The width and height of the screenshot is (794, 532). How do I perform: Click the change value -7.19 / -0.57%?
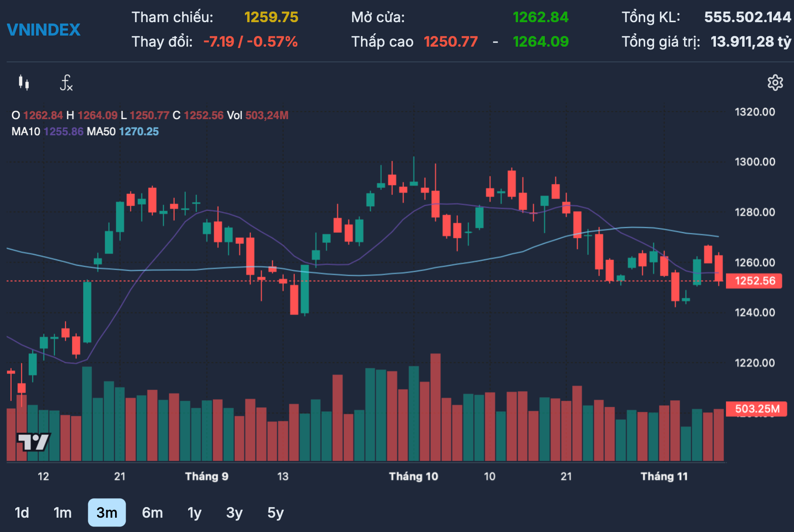tap(250, 42)
